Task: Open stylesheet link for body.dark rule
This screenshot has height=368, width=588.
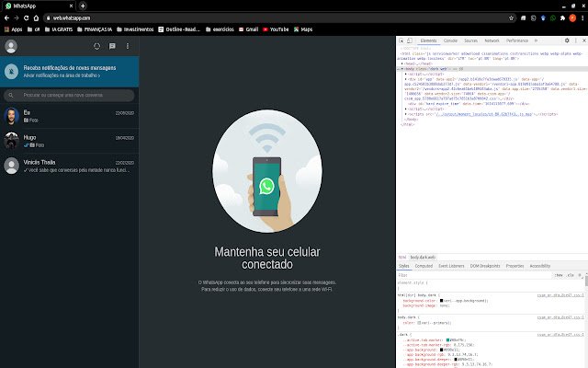Action: click(x=560, y=317)
